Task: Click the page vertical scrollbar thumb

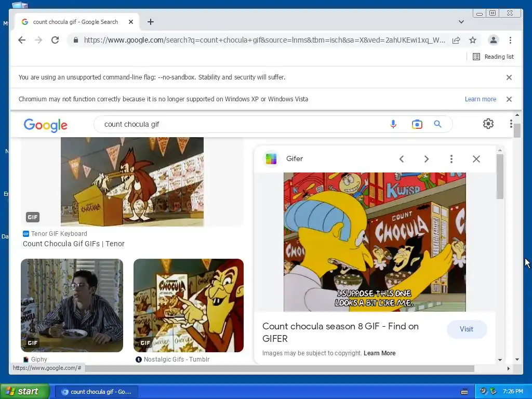Action: click(517, 130)
